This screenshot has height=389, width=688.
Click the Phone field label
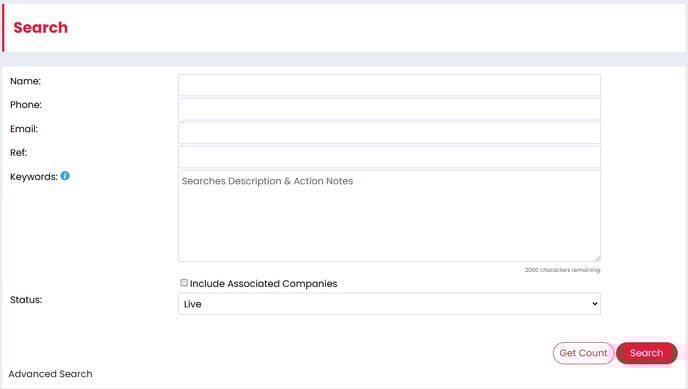pos(26,105)
